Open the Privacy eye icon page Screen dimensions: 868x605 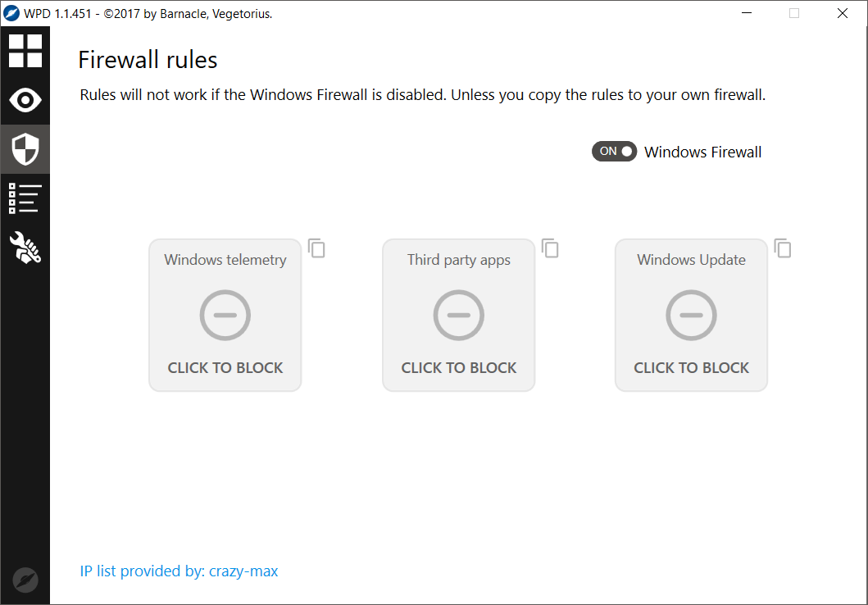[x=25, y=100]
